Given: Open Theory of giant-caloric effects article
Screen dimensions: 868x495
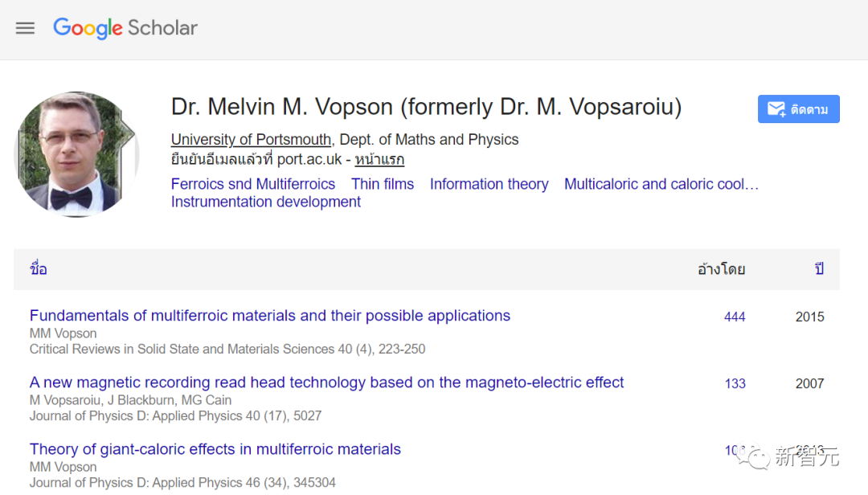Looking at the screenshot, I should (x=215, y=449).
